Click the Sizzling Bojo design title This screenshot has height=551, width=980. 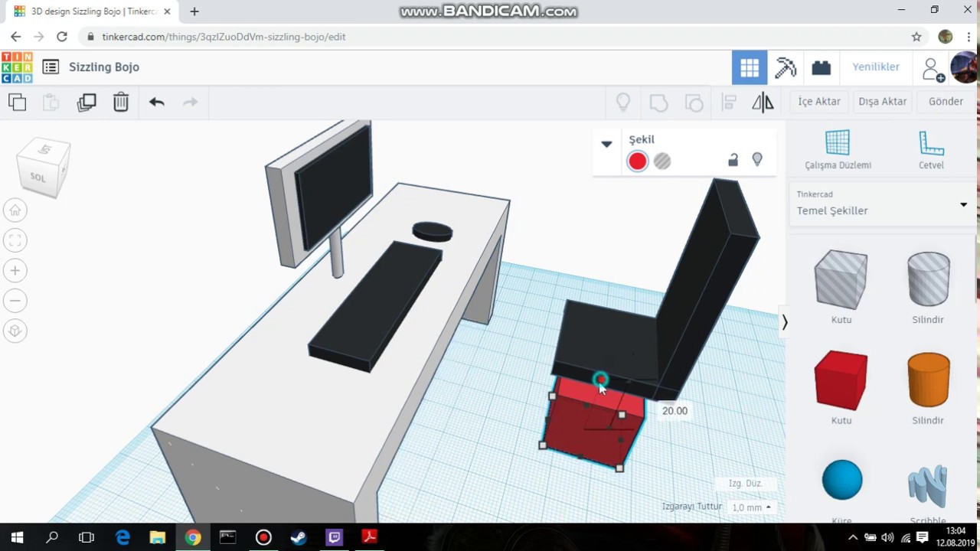(x=104, y=67)
